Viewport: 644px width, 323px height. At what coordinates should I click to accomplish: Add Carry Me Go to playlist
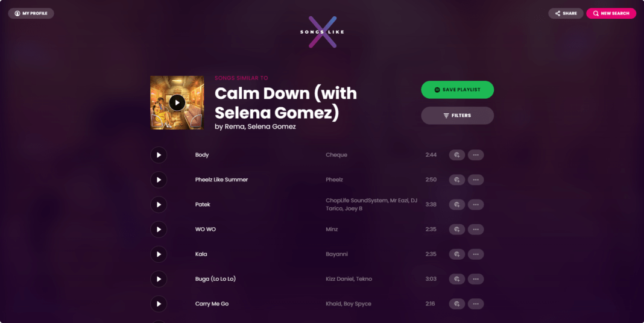pos(456,304)
